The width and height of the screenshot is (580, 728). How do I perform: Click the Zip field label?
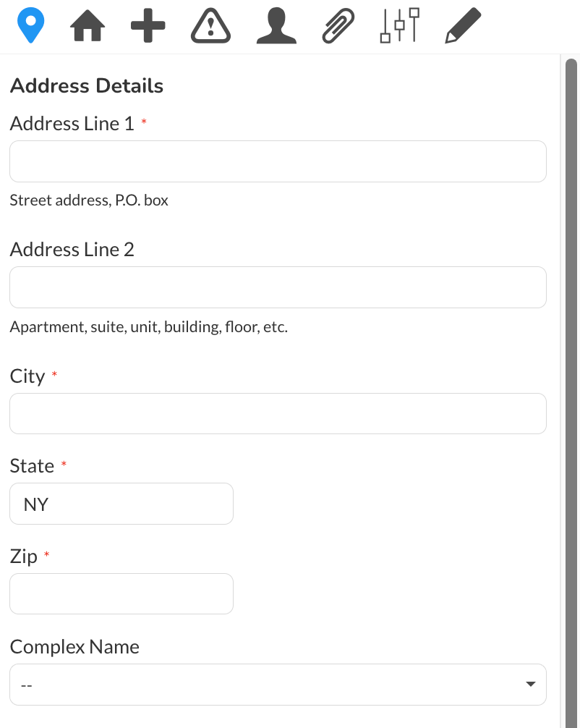(x=24, y=556)
